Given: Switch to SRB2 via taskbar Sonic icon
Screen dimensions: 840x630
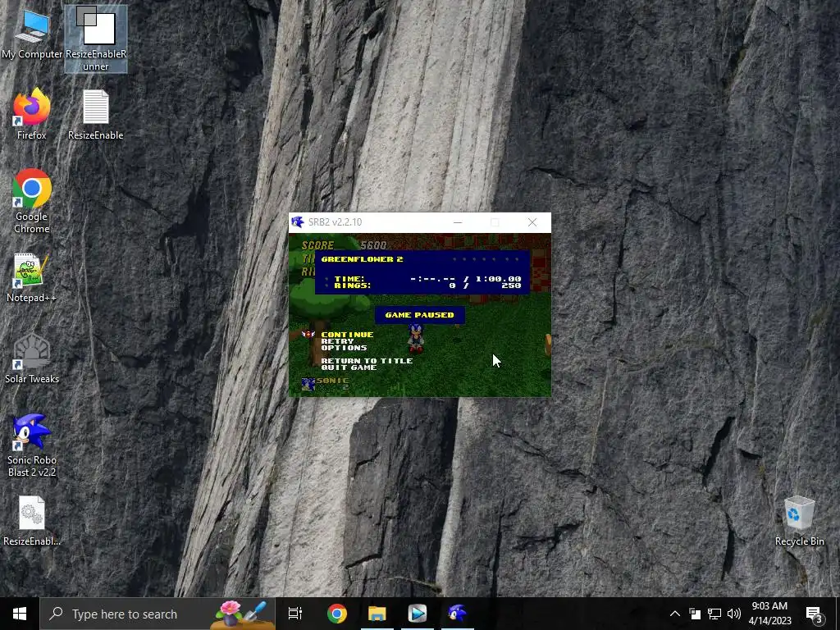Looking at the screenshot, I should [458, 614].
